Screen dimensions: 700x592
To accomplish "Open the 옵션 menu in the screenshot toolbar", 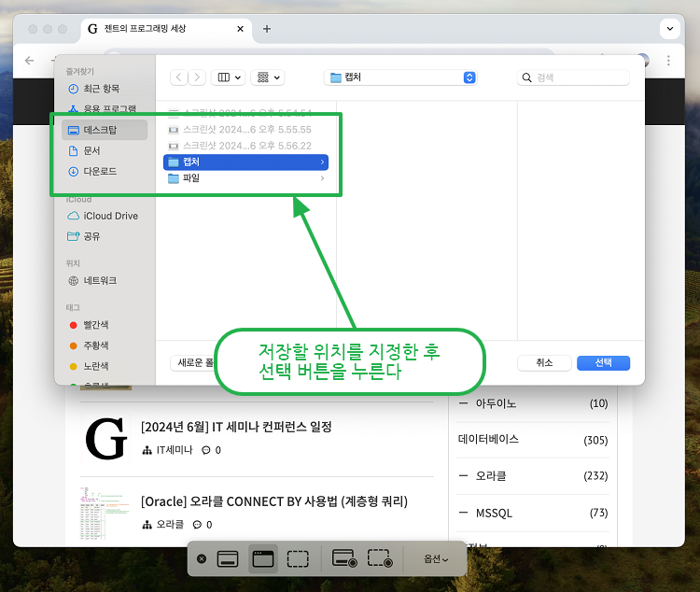I will [x=436, y=558].
